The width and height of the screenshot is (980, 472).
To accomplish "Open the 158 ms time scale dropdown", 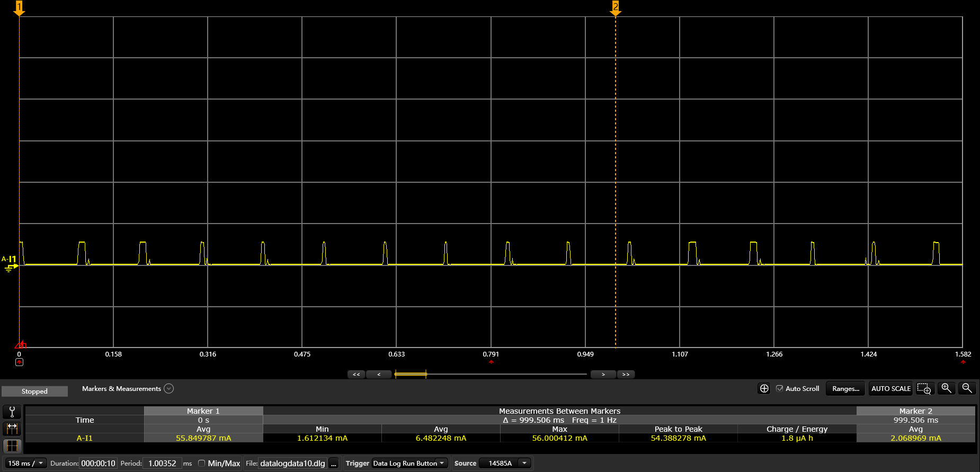I will [x=25, y=463].
